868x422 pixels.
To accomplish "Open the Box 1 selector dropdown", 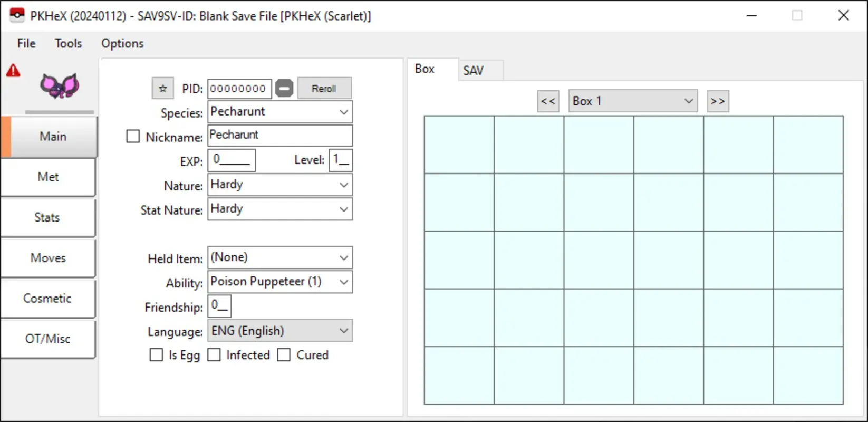I will (x=633, y=101).
